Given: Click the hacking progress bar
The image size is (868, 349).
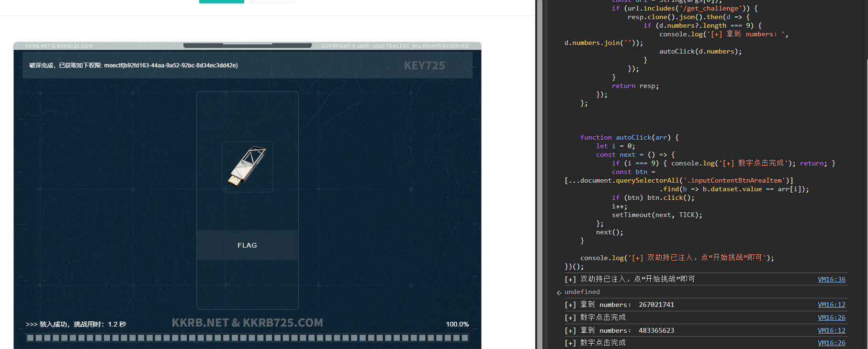Looking at the screenshot, I should 247,338.
